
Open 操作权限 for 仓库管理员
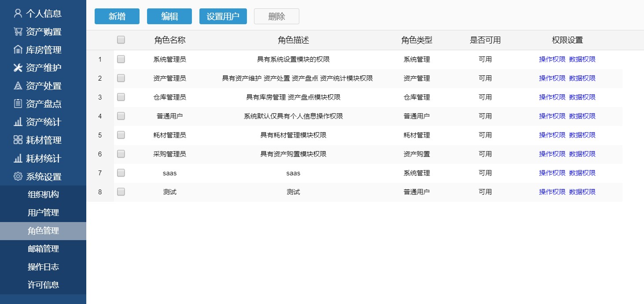(552, 97)
